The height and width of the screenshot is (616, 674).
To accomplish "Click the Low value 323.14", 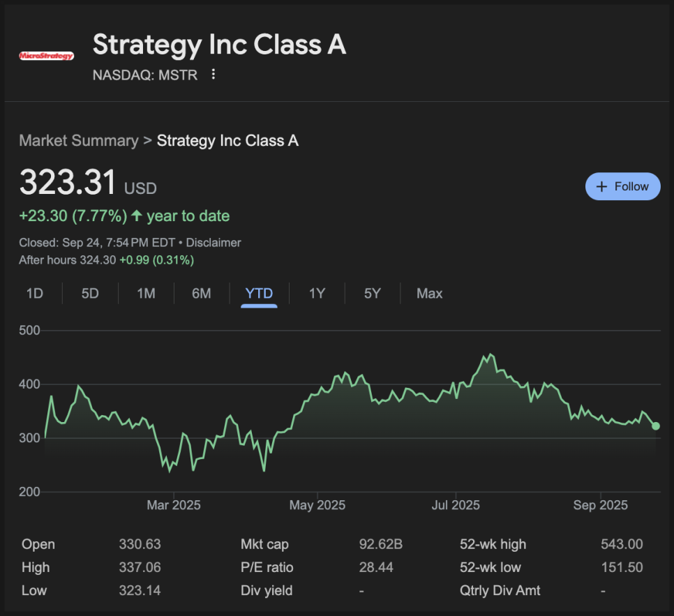I will pyautogui.click(x=140, y=591).
